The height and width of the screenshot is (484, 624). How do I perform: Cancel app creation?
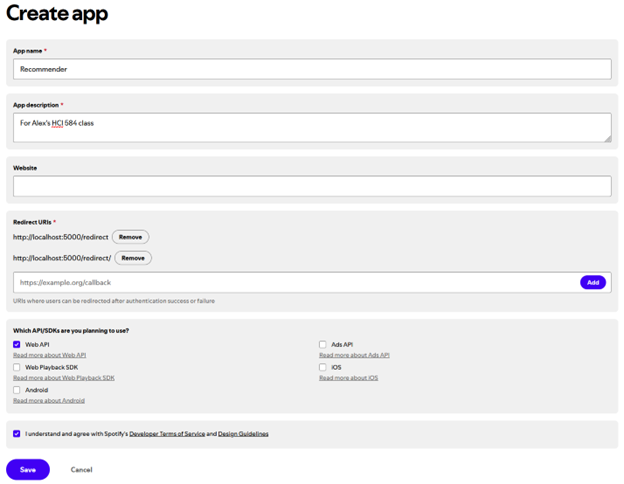82,470
